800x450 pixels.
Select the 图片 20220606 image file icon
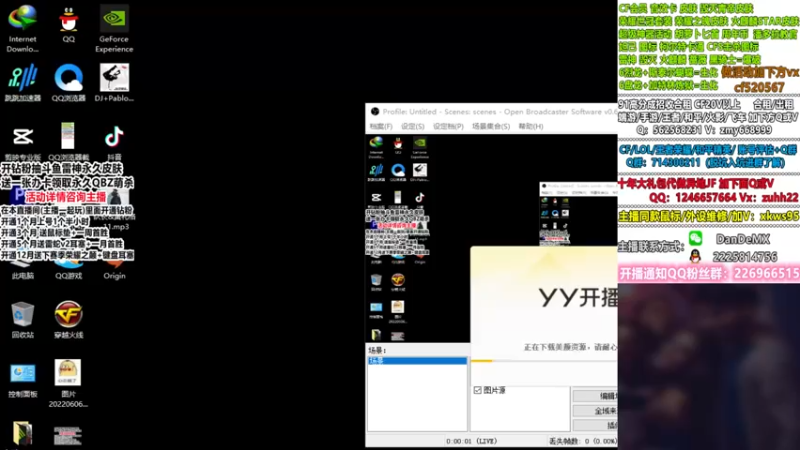pos(68,384)
